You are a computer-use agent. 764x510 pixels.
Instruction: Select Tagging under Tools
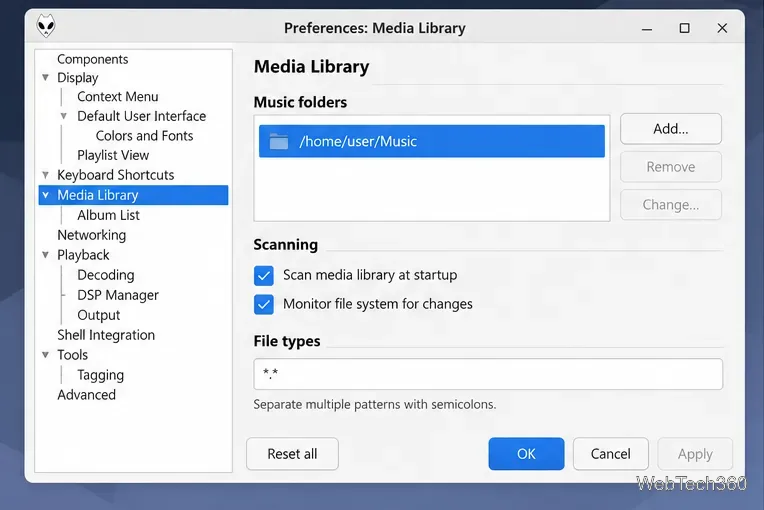(x=100, y=375)
